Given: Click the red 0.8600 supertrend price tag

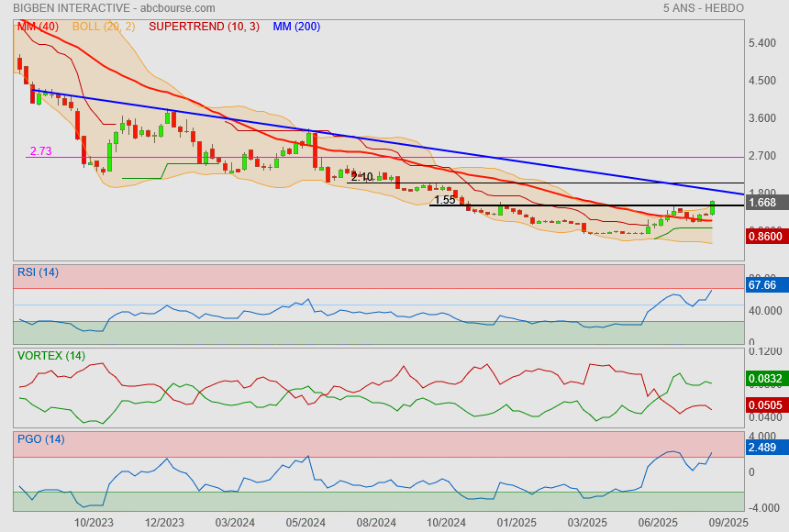Looking at the screenshot, I should [x=766, y=236].
